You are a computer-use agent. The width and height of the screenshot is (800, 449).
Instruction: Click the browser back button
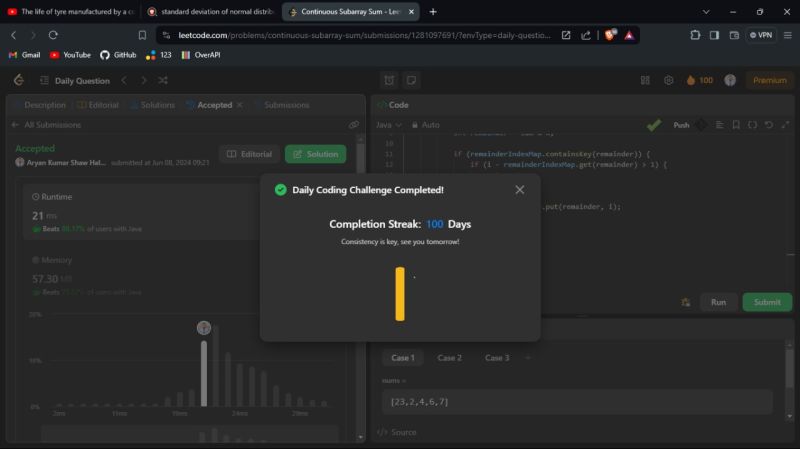click(x=14, y=35)
